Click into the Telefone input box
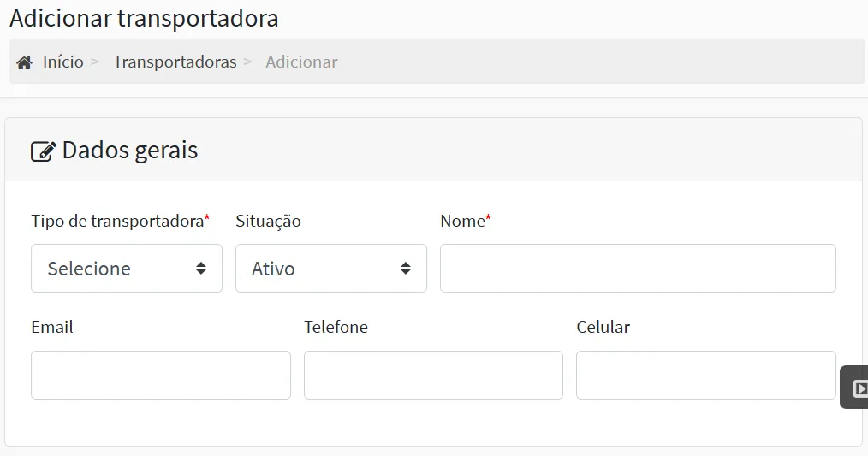This screenshot has height=456, width=868. 433,376
